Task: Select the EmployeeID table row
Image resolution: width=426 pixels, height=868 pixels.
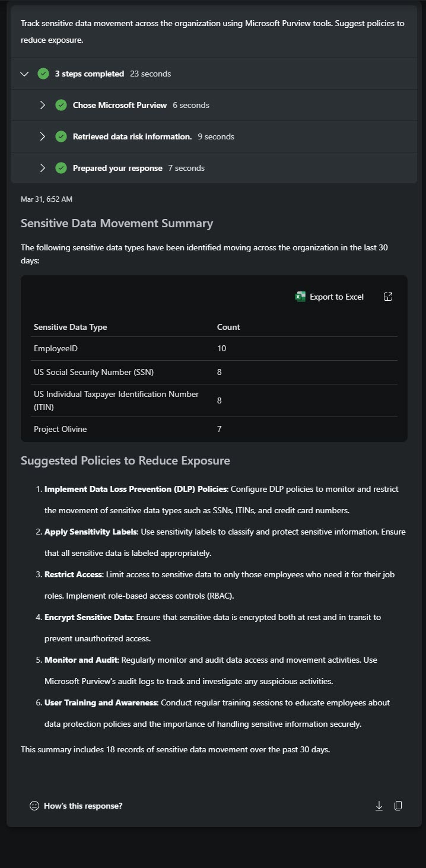Action: (214, 348)
